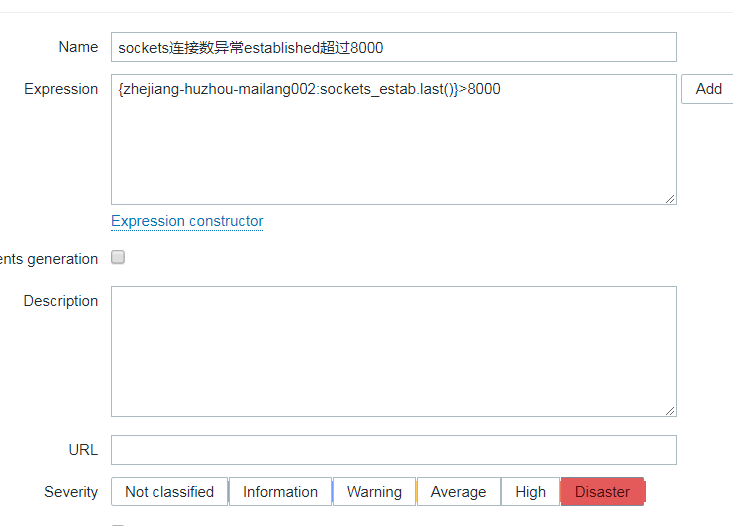Click inside the Description text area
733x526 pixels.
[394, 351]
